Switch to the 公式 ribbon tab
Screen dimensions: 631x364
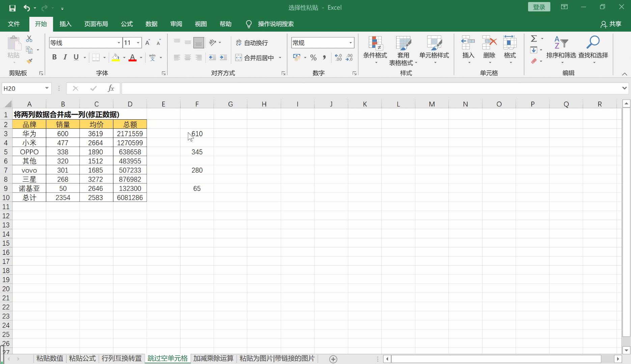tap(127, 24)
